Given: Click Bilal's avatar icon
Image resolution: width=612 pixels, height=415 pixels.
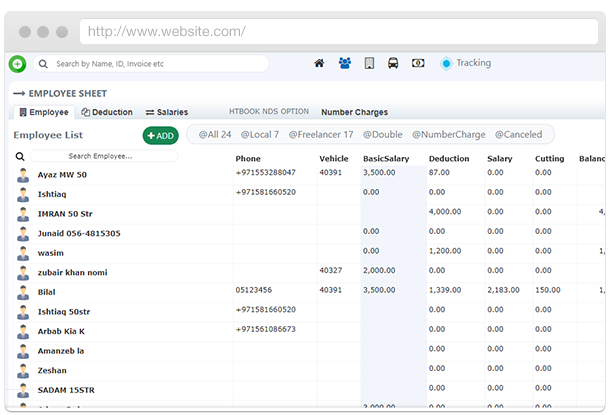Looking at the screenshot, I should tap(23, 291).
